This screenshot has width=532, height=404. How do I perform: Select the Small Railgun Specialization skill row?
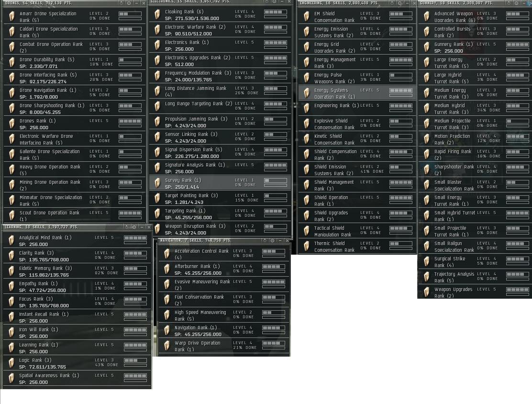point(475,246)
